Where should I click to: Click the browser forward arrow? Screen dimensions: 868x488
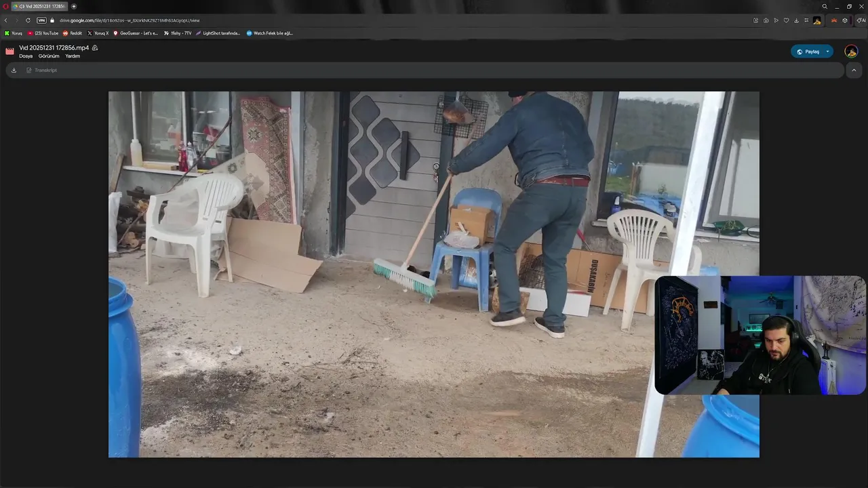tap(16, 20)
